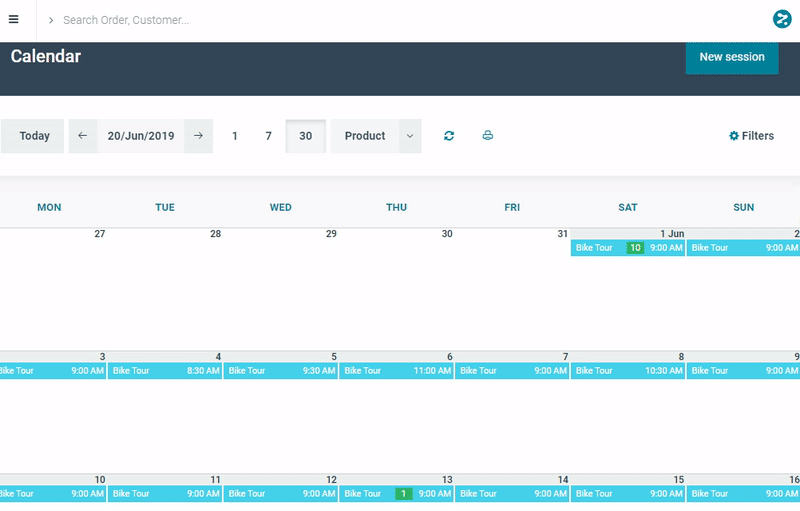Image resolution: width=800 pixels, height=511 pixels.
Task: Switch to 1-day view
Action: (x=235, y=136)
